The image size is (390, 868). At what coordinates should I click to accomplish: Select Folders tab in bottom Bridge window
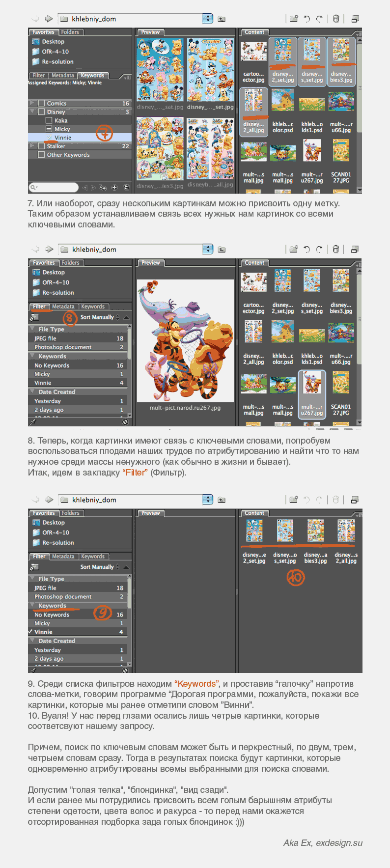tap(71, 513)
